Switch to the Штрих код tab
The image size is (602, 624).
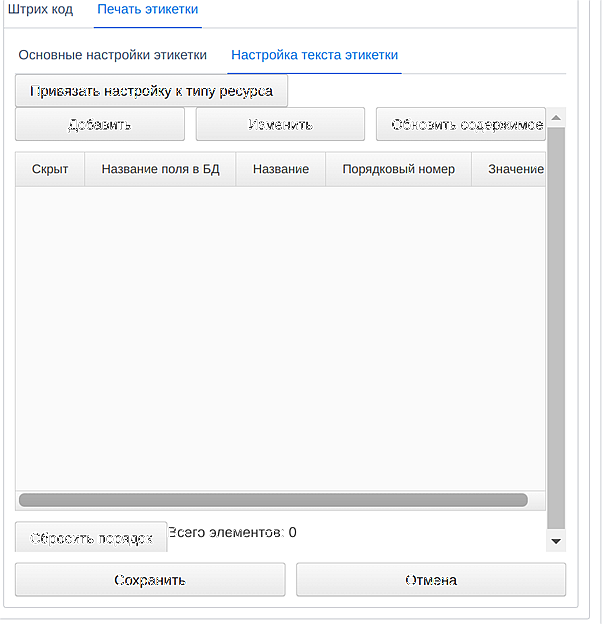point(40,9)
